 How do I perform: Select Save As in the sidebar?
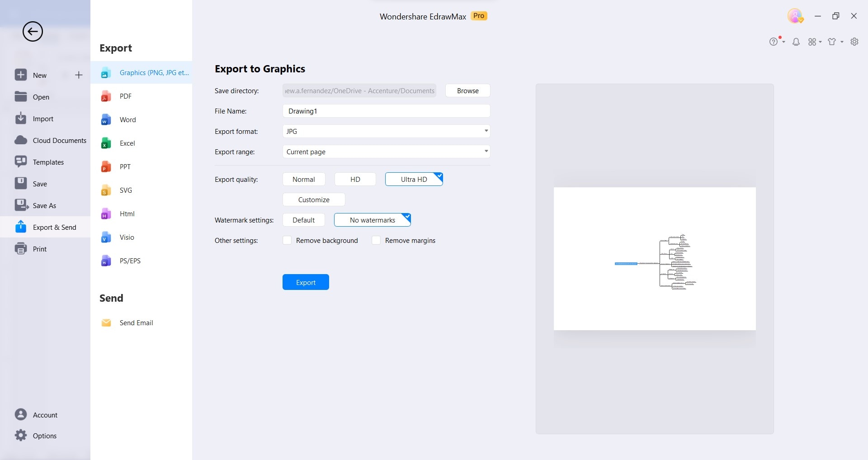pos(45,205)
